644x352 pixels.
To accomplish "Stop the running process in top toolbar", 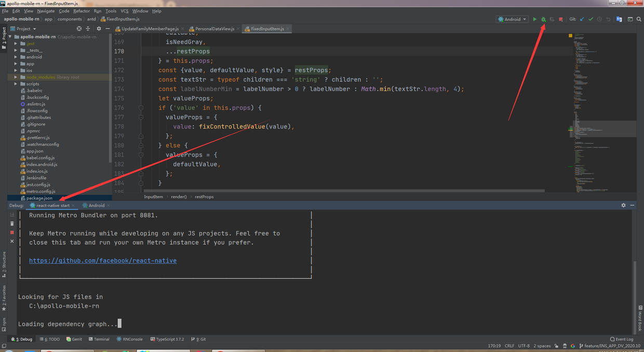I will 561,19.
